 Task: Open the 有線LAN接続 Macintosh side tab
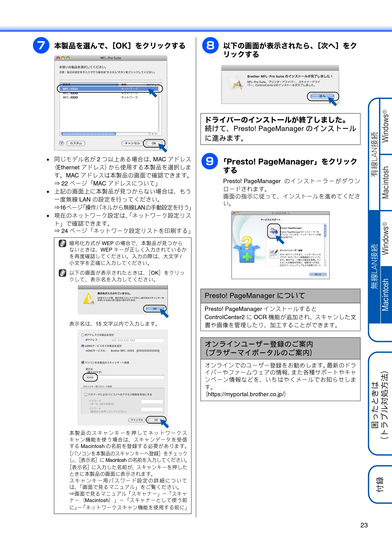pyautogui.click(x=386, y=182)
